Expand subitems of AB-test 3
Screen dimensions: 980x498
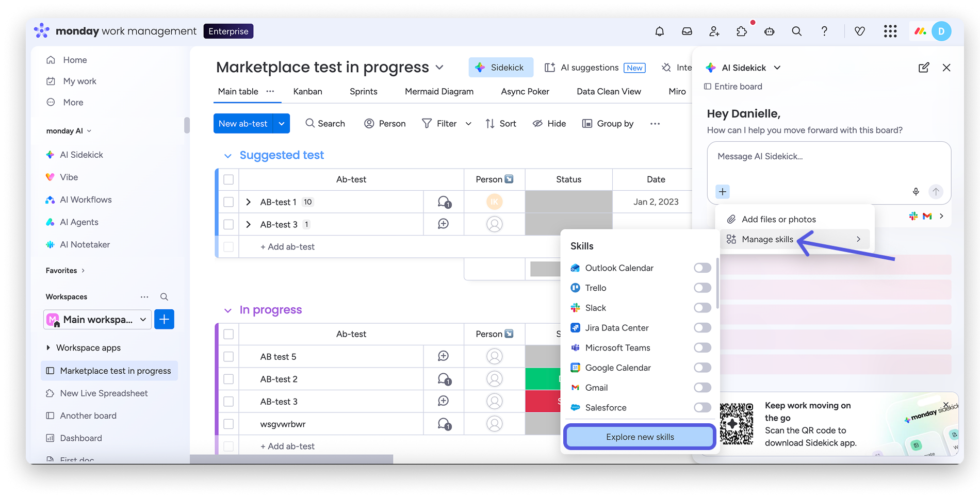point(249,224)
